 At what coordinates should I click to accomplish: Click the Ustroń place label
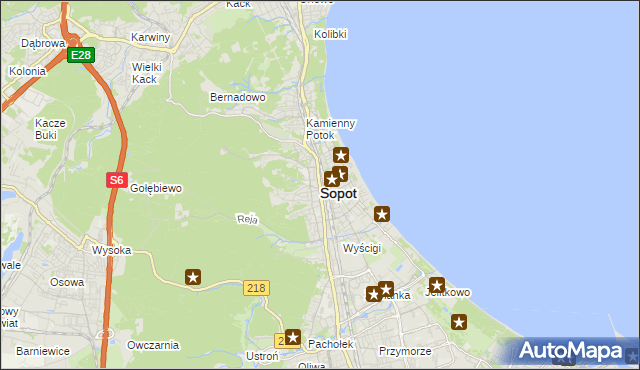(x=262, y=356)
